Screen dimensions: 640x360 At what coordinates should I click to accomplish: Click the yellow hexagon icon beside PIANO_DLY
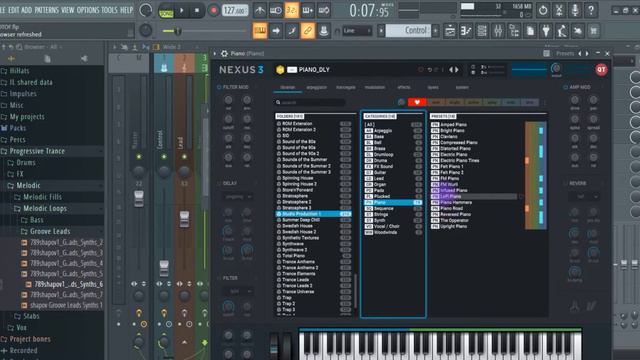point(280,70)
